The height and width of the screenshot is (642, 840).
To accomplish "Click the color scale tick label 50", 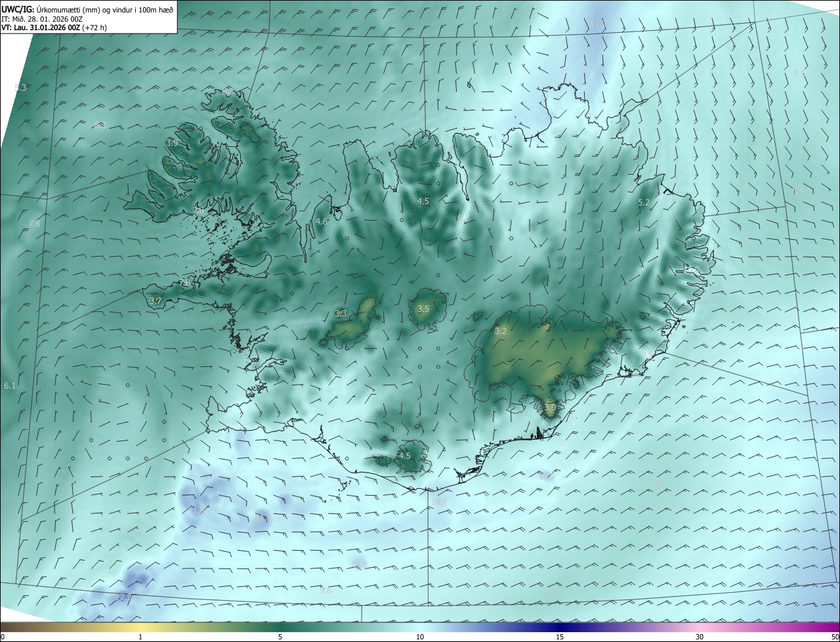I will coord(835,637).
